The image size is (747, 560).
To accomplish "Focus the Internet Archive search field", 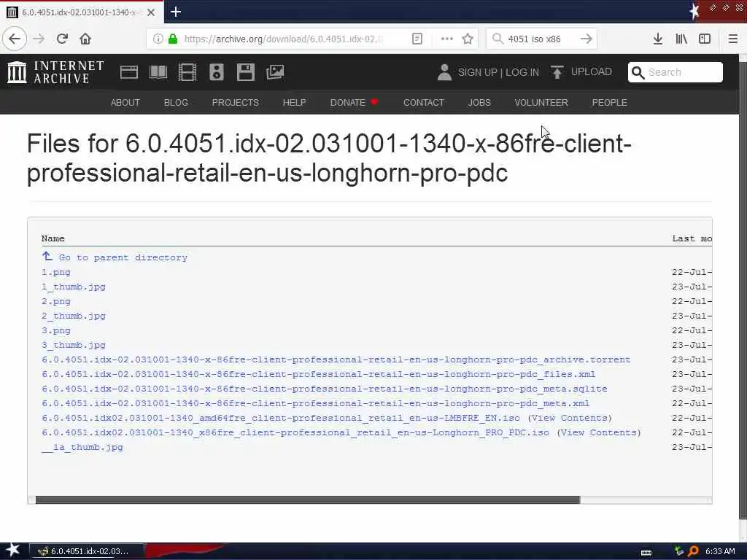I will 675,72.
